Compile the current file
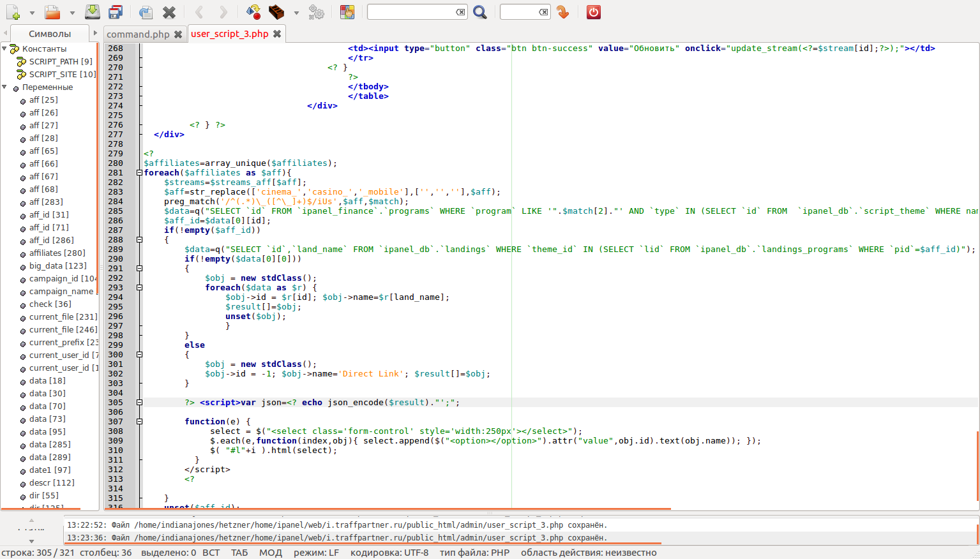The width and height of the screenshot is (980, 559). coord(253,12)
